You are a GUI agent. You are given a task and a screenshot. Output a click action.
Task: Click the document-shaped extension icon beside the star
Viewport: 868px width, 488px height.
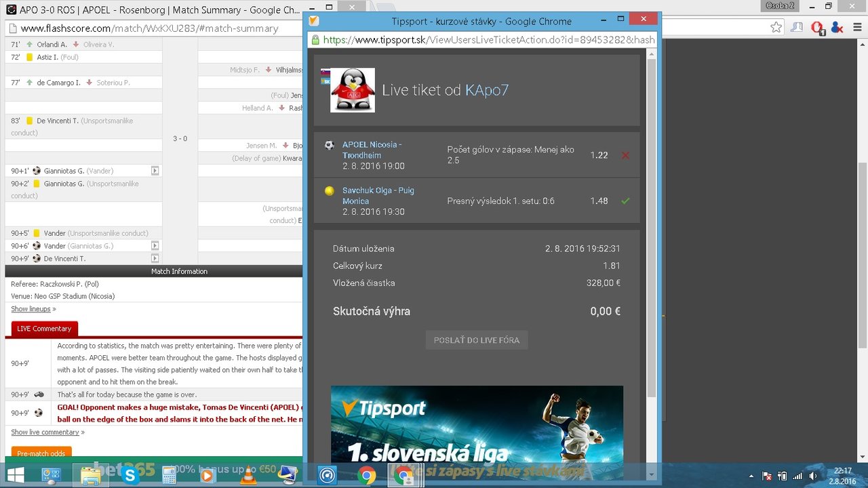[797, 28]
